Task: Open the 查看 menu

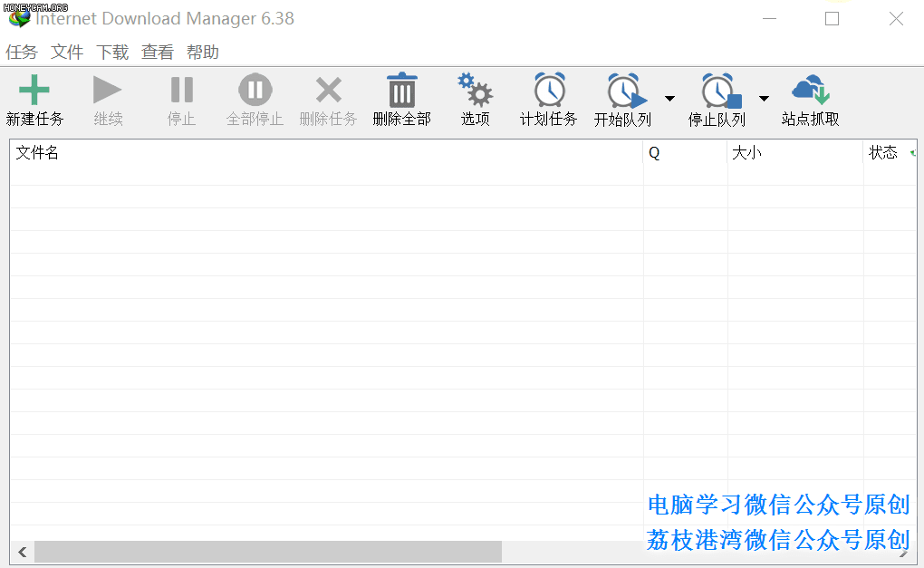Action: [158, 52]
